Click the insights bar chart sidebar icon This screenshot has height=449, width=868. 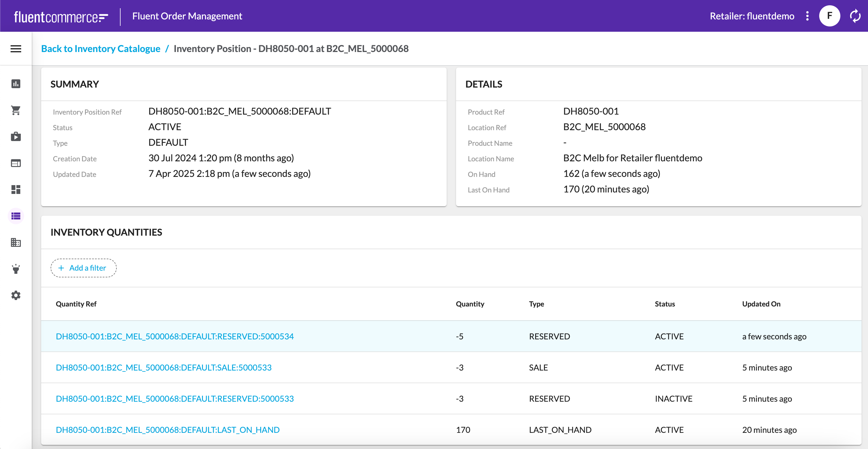[16, 83]
